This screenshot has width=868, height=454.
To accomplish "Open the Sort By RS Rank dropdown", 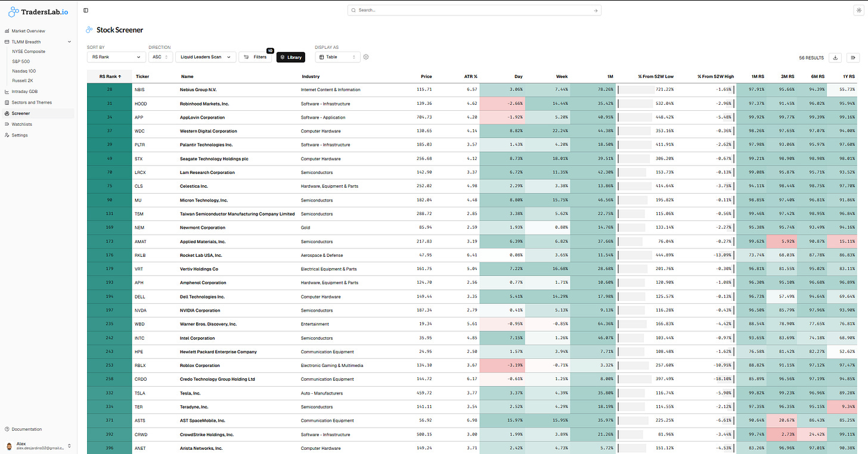I will [x=116, y=57].
